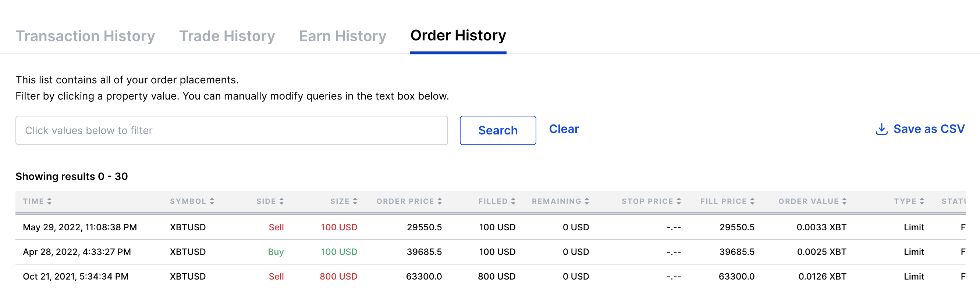Click order value 0.0025 XBT
Screen dimensions: 980x288
(x=822, y=252)
